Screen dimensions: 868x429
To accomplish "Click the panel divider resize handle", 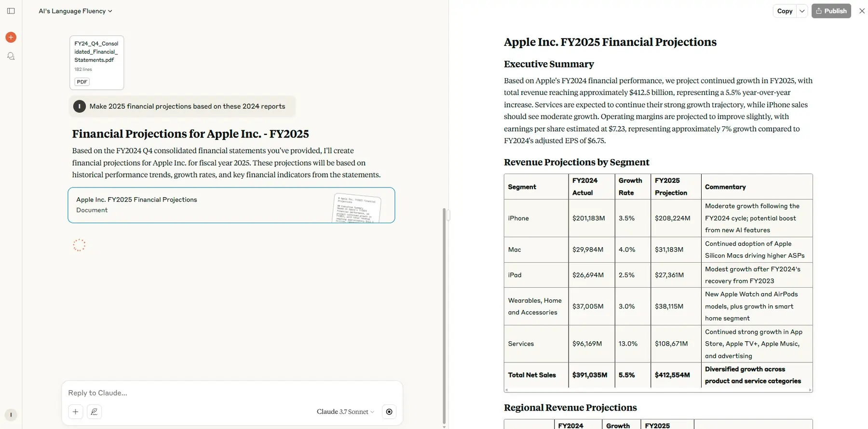I will click(448, 215).
